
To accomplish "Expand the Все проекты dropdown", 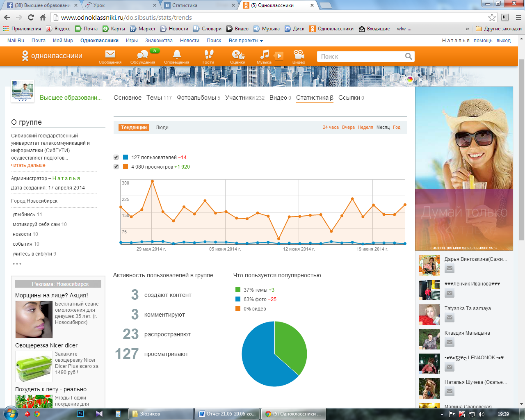I will 246,41.
